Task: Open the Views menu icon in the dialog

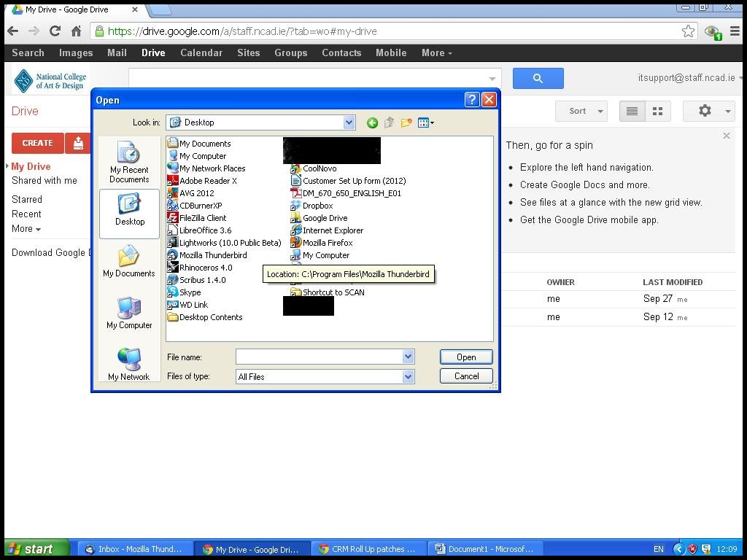Action: [425, 122]
